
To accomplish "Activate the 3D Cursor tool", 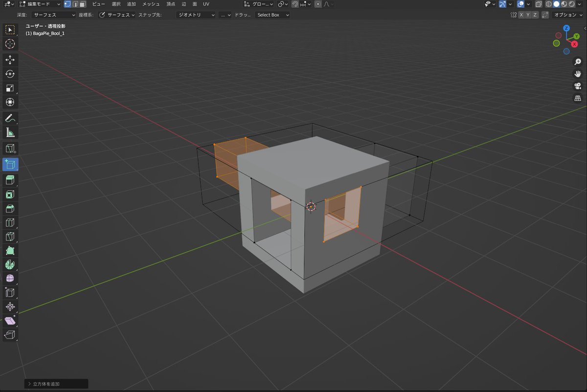I will click(10, 44).
